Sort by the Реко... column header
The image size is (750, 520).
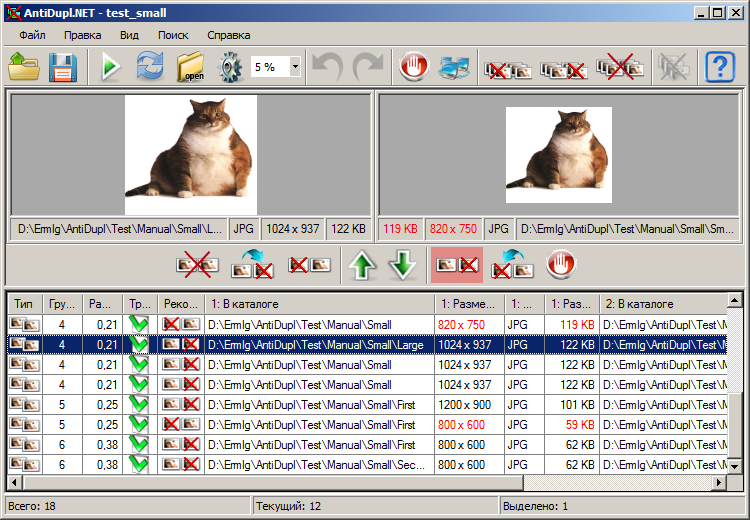click(x=181, y=304)
